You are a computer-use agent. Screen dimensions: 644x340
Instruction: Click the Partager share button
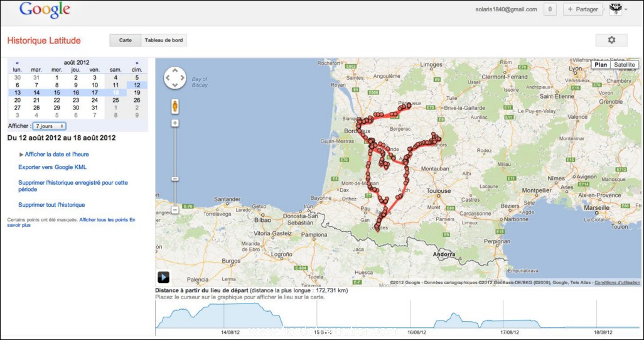pos(583,9)
